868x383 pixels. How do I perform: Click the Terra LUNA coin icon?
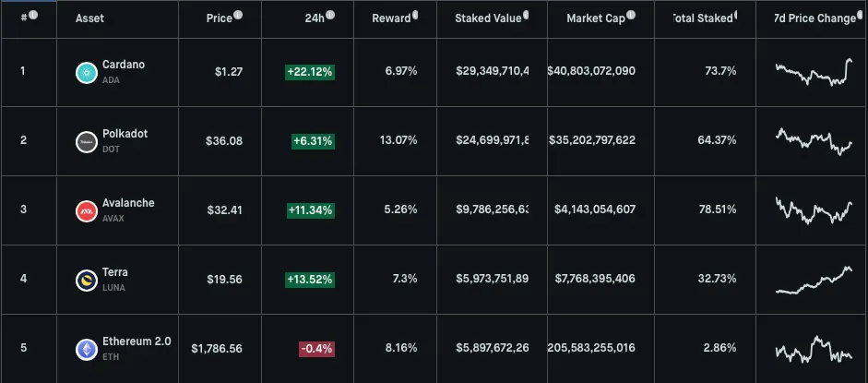pos(87,280)
